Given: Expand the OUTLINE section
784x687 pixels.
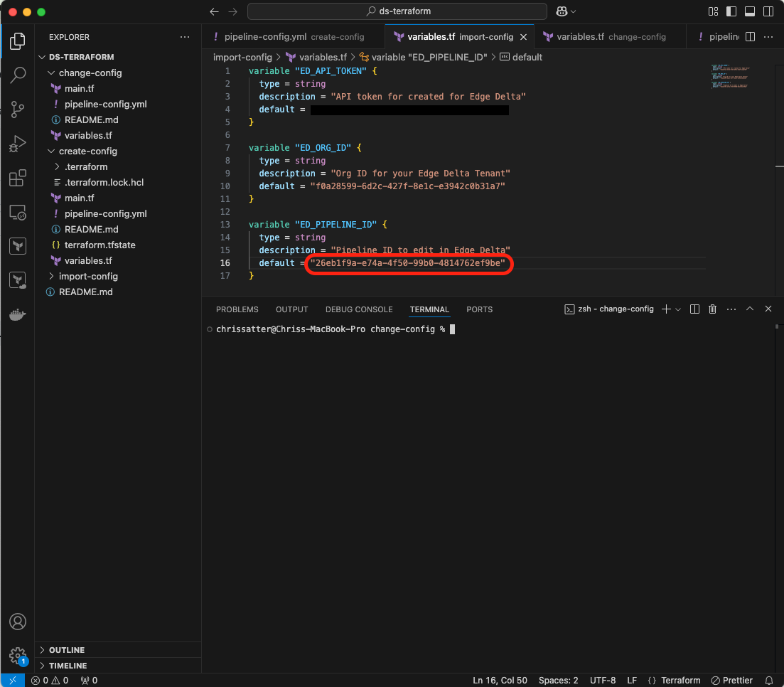Looking at the screenshot, I should coord(66,650).
